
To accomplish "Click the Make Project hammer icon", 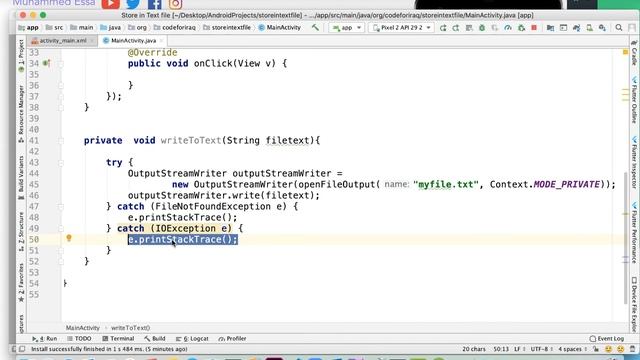I will click(315, 27).
